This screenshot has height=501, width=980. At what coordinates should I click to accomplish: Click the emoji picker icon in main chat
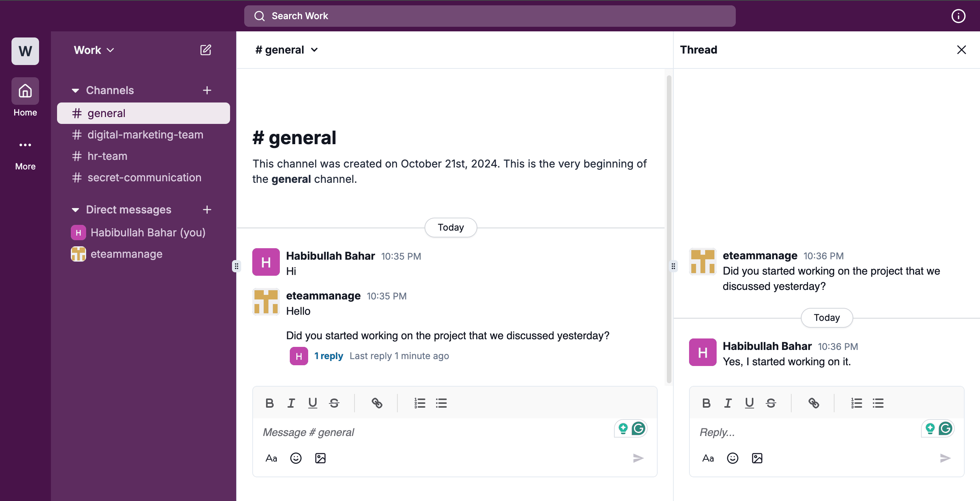coord(295,457)
